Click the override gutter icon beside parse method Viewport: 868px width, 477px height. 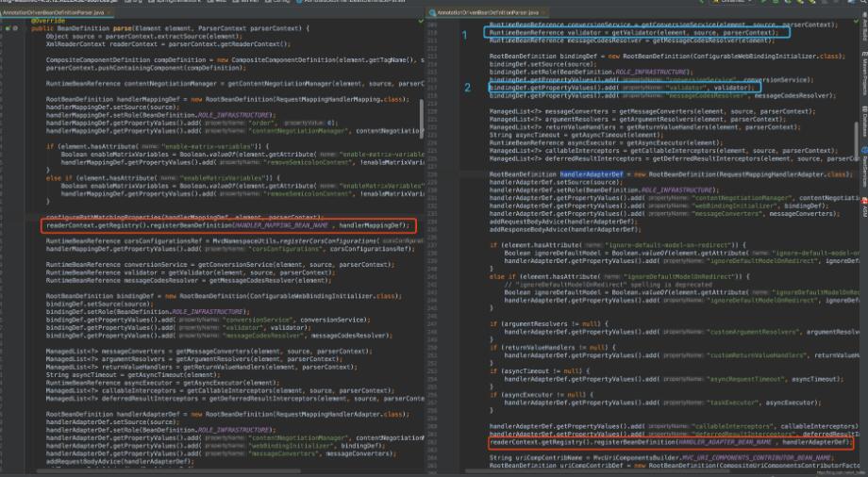click(x=9, y=28)
